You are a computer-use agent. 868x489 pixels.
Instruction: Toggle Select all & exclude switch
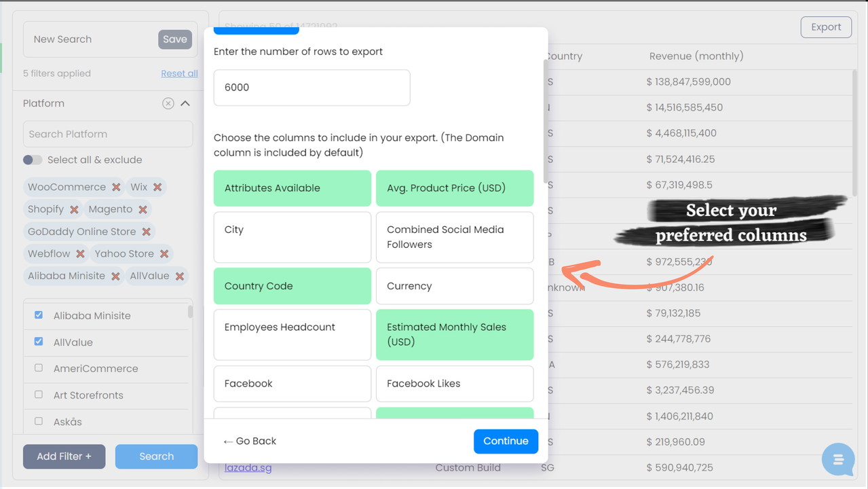click(x=33, y=160)
